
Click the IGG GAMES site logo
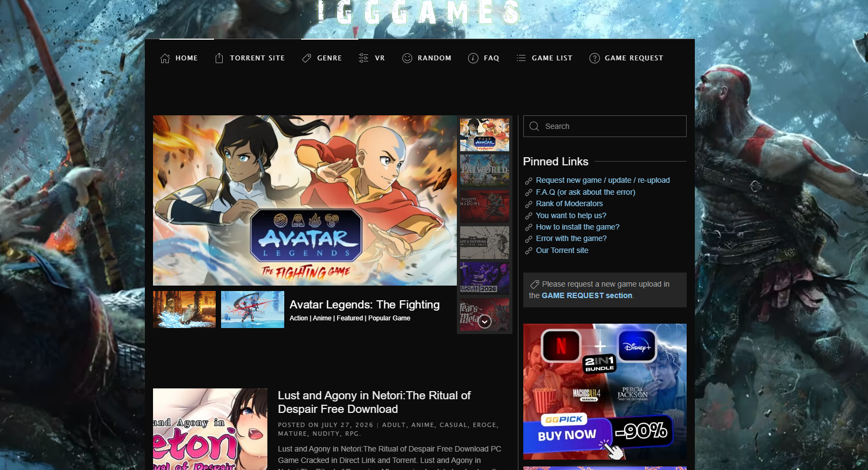click(x=419, y=13)
